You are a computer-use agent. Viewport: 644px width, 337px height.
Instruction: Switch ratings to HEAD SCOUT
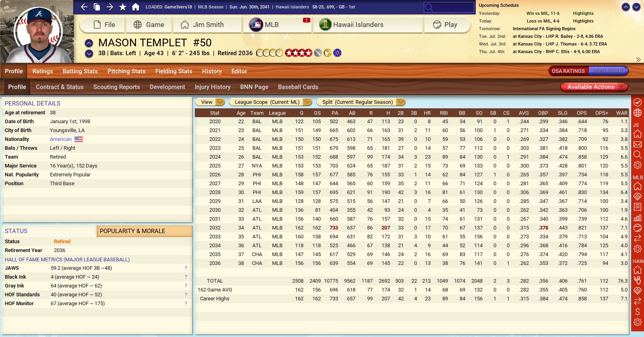pyautogui.click(x=608, y=71)
